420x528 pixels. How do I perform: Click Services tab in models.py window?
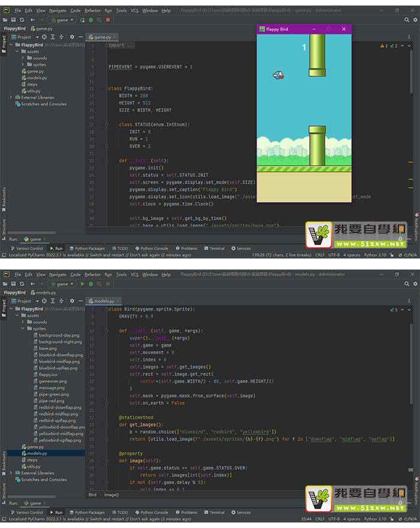[x=241, y=512]
